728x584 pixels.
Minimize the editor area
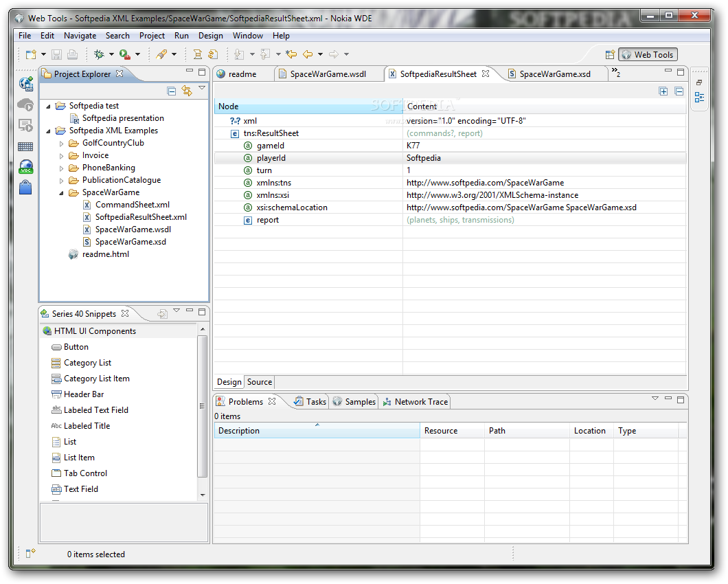[668, 71]
